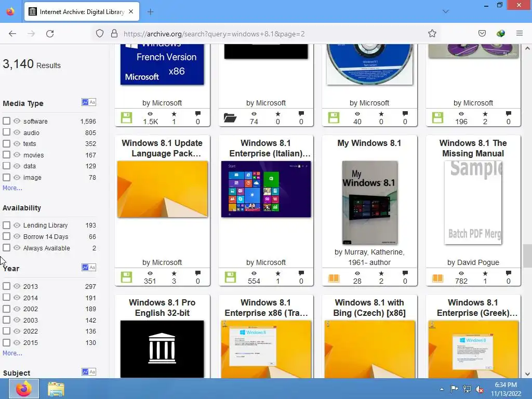Open the My Windows 8.1 book title
The width and height of the screenshot is (532, 399).
pyautogui.click(x=369, y=143)
